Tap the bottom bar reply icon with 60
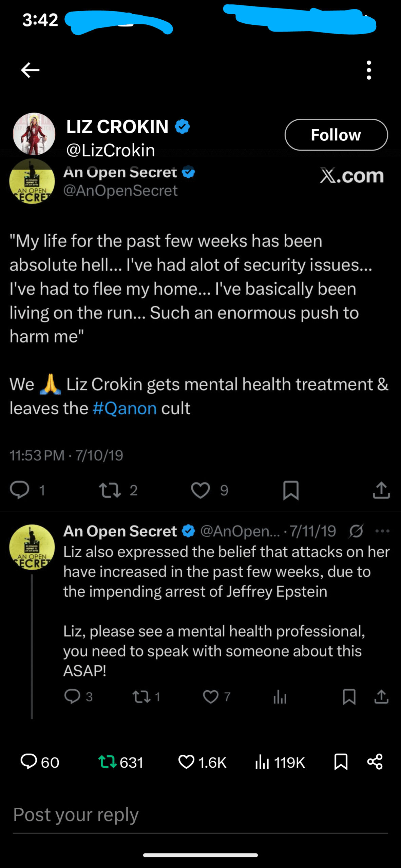 [x=29, y=762]
